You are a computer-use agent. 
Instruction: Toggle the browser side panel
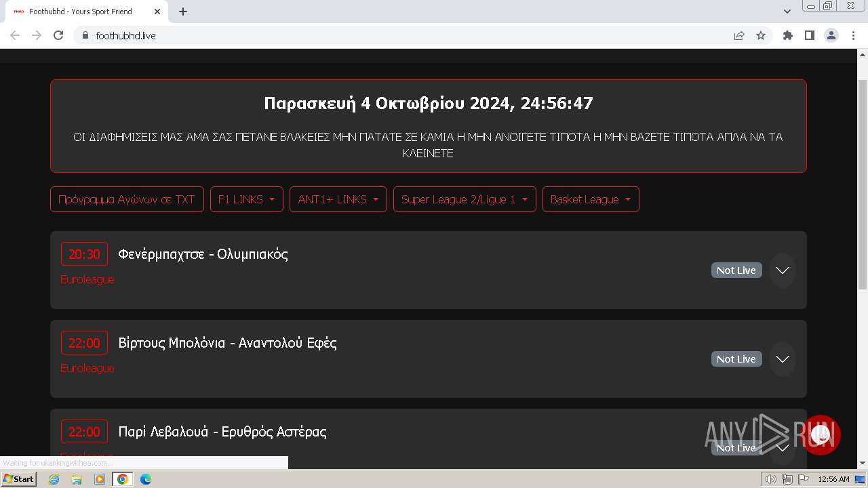(x=810, y=35)
